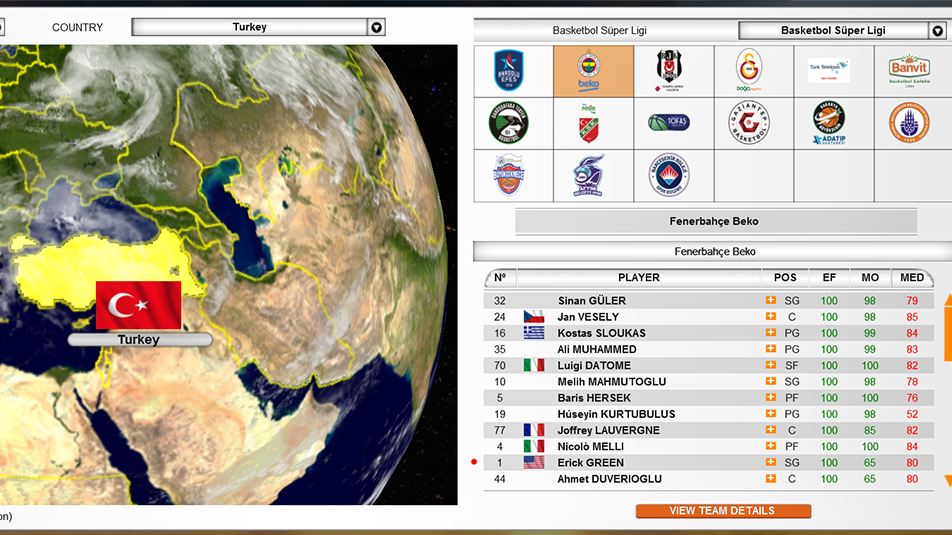952x535 pixels.
Task: Click the orange roster scrollbar thumb
Action: [948, 333]
